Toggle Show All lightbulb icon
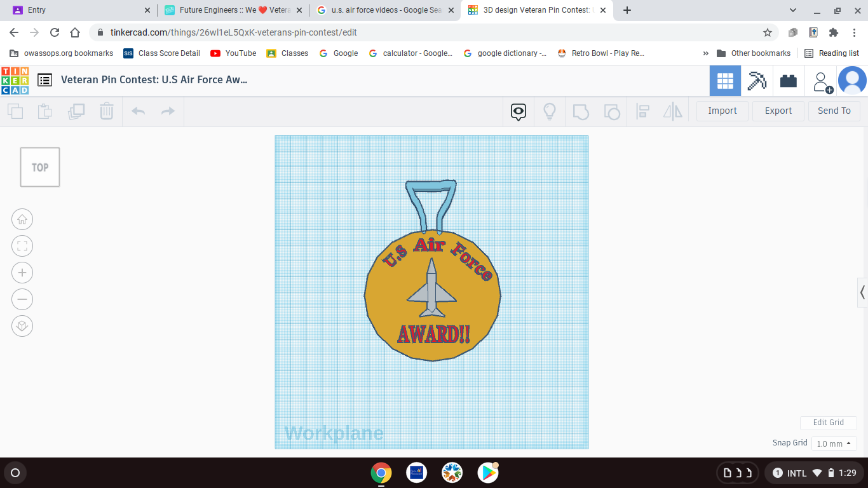 550,112
